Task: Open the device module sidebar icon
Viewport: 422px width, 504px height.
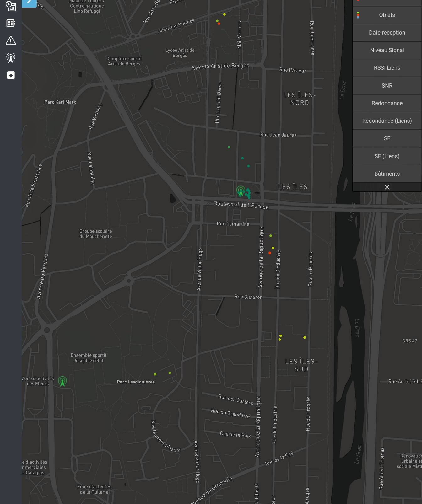Action: [x=11, y=23]
